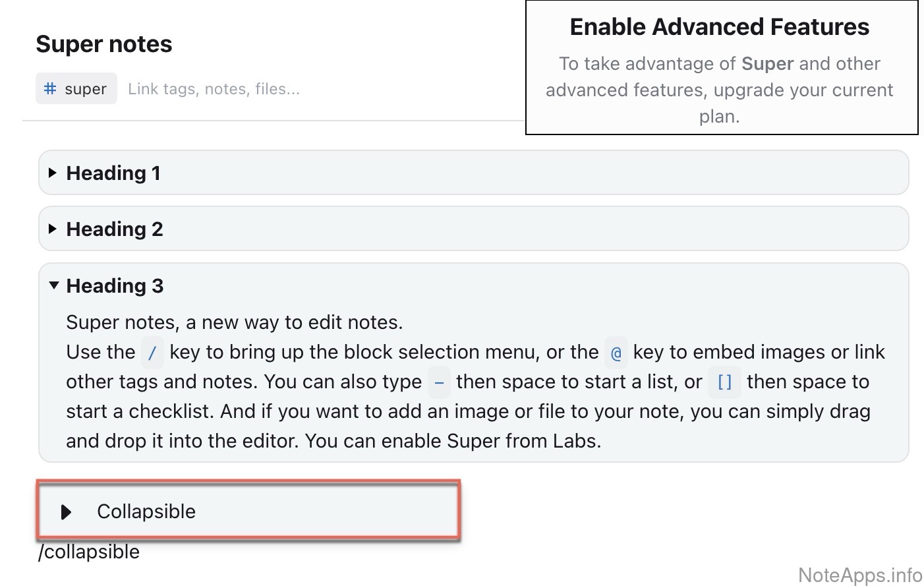Viewport: 924px width, 588px height.
Task: Click the Heading 3 title text
Action: (115, 285)
